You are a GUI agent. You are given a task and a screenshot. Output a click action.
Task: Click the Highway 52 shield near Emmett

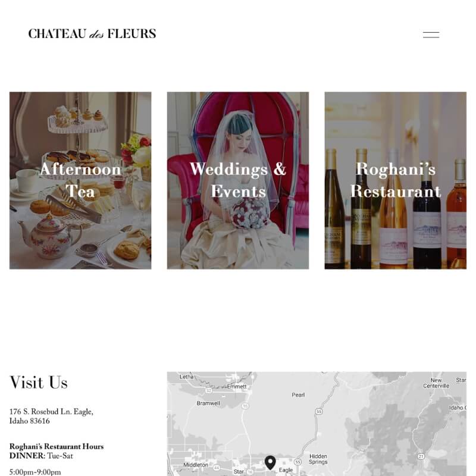click(209, 390)
